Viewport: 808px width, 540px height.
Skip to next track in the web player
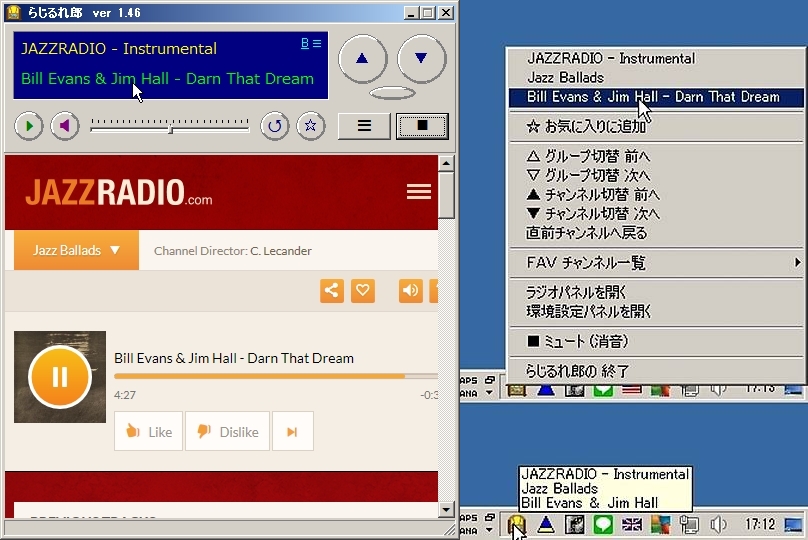(x=293, y=431)
